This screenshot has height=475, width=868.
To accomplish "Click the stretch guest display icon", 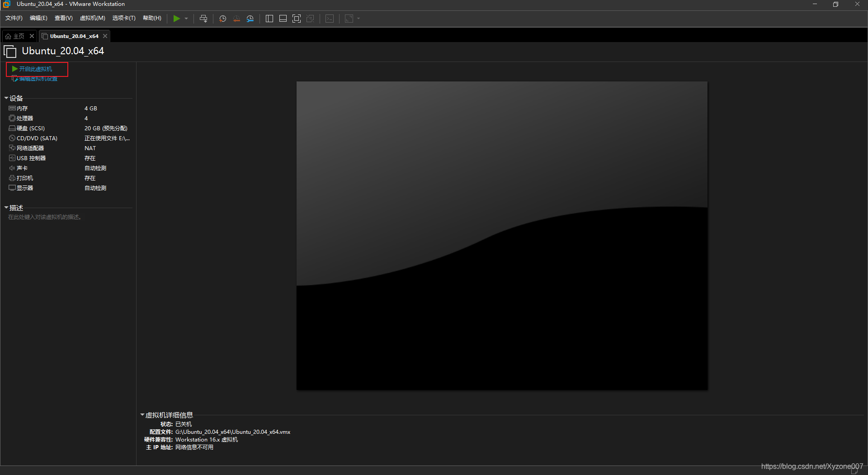I will coord(349,19).
